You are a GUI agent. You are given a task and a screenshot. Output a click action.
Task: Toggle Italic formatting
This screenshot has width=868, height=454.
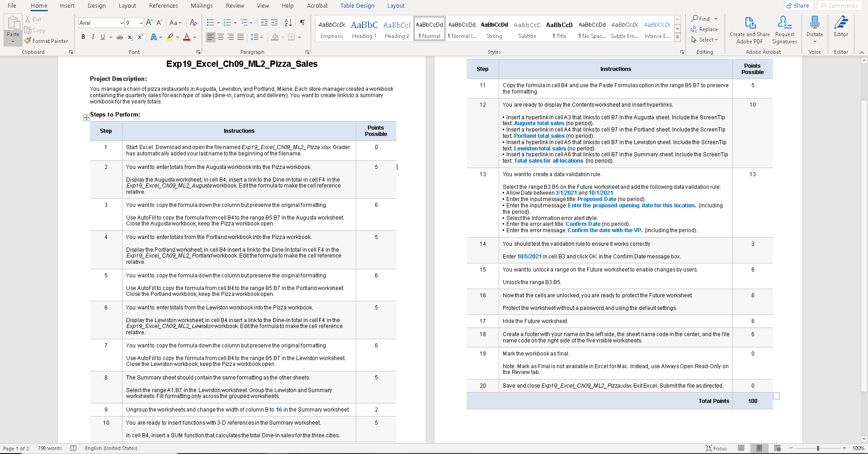coord(93,37)
